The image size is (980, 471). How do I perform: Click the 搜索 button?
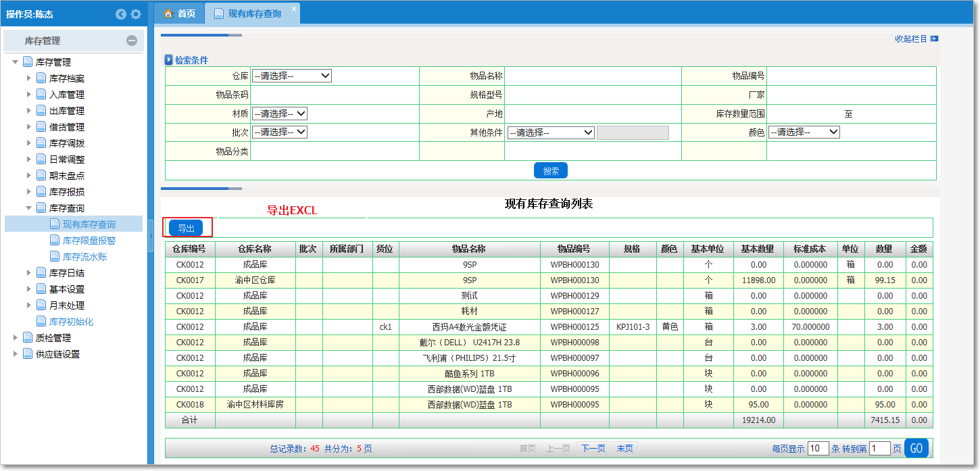point(550,171)
